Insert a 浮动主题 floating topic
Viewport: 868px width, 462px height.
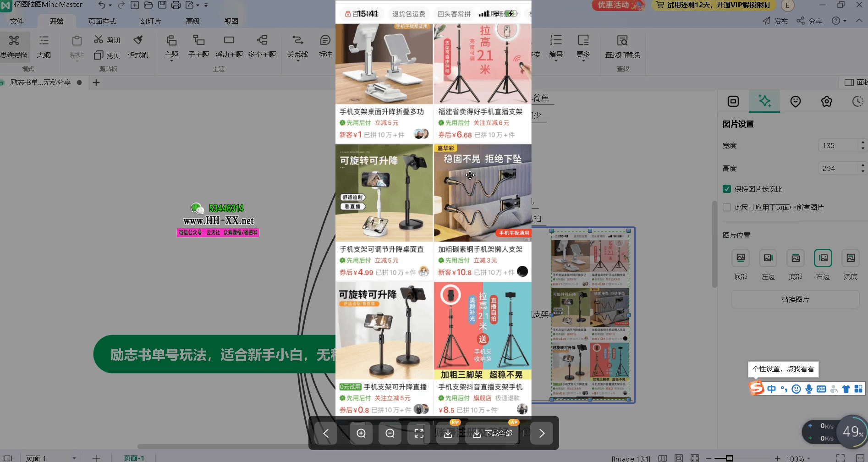pos(229,47)
